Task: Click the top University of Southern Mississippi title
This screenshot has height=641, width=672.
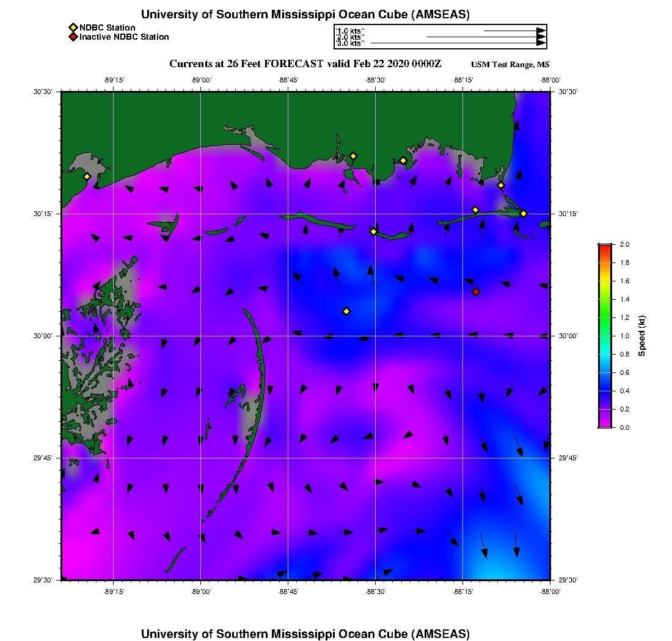Action: (305, 15)
